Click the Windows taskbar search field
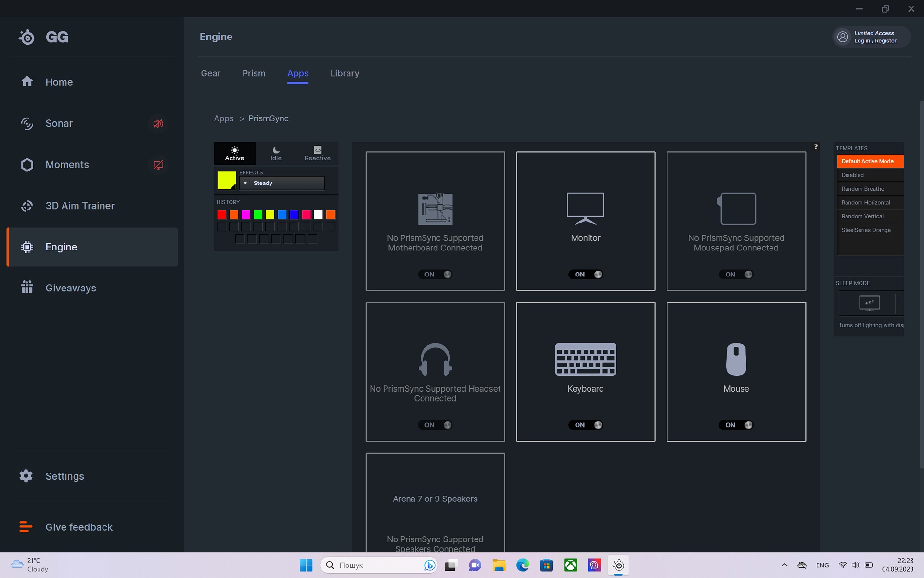 [x=379, y=565]
